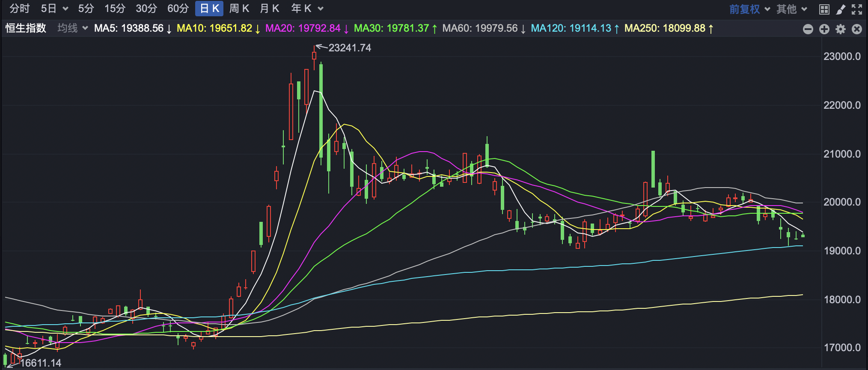Open the multi-chart grid layout icon
This screenshot has width=868, height=370.
pyautogui.click(x=824, y=9)
